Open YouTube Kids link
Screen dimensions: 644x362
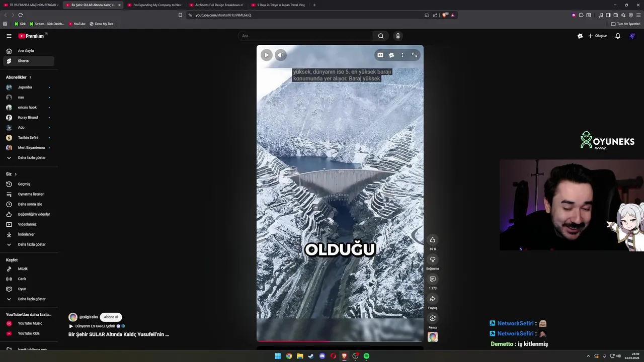point(28,333)
